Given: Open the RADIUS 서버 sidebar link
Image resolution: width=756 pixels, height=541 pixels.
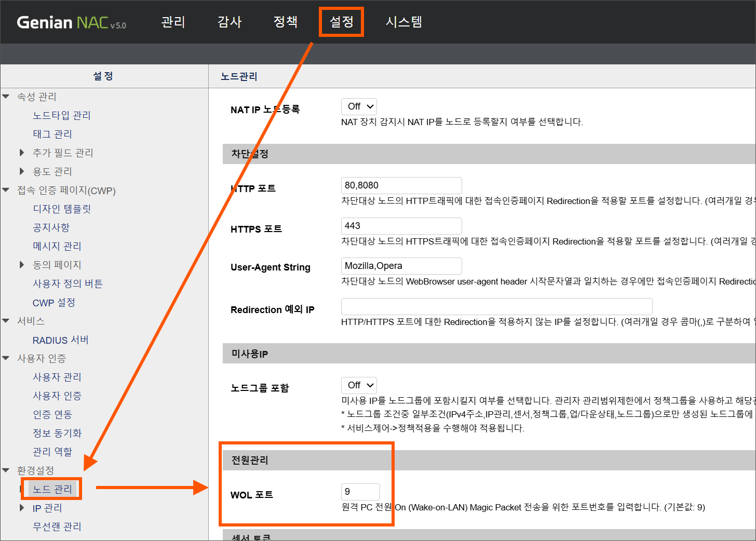Looking at the screenshot, I should coord(60,340).
